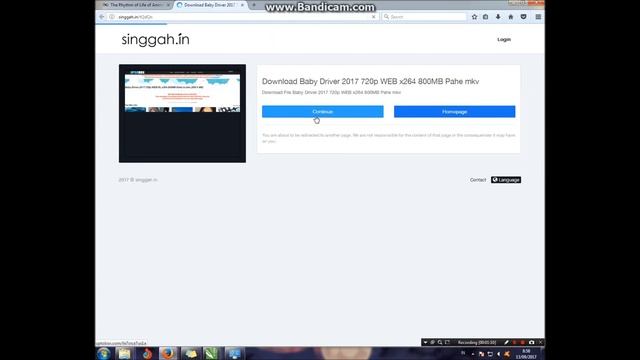
Task: Click the page preview thumbnail image
Action: click(x=182, y=113)
